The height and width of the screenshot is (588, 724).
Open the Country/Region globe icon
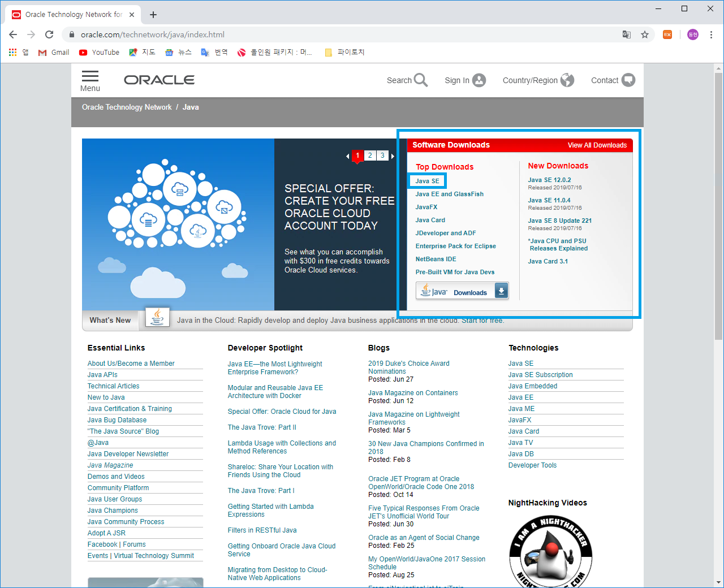[x=567, y=80]
